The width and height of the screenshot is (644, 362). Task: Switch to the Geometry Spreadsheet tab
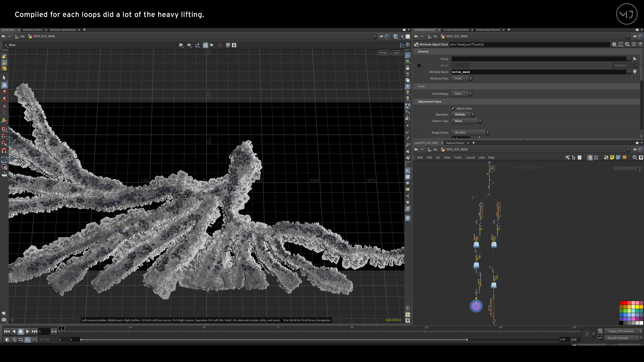tap(63, 30)
